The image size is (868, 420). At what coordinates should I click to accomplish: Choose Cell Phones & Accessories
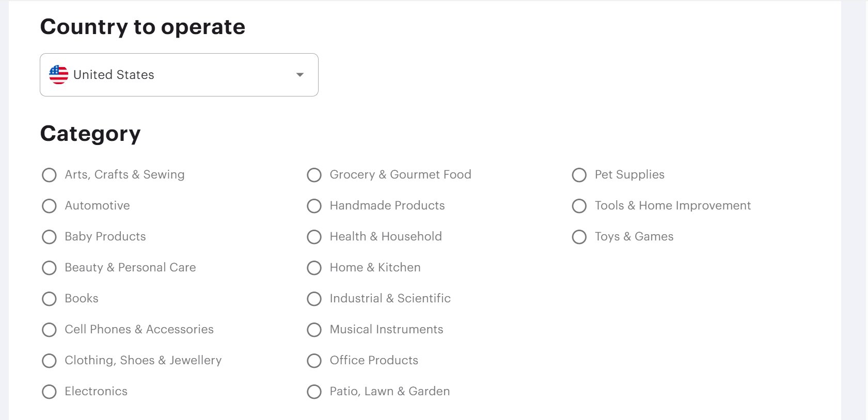(x=49, y=330)
